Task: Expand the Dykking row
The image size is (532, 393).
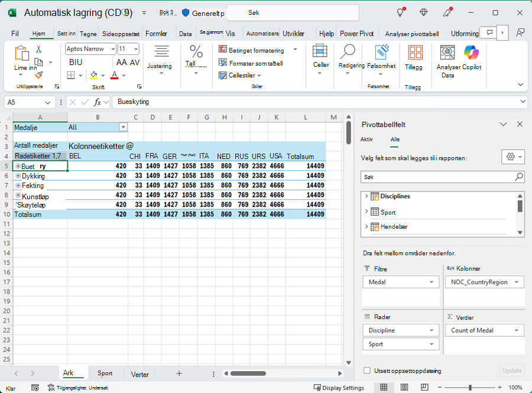Action: (18, 176)
